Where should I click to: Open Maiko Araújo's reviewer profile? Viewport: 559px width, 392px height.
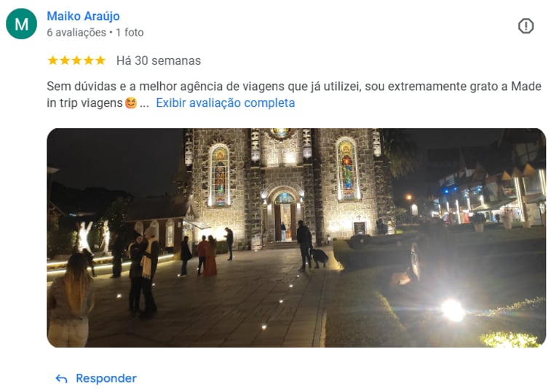(83, 16)
